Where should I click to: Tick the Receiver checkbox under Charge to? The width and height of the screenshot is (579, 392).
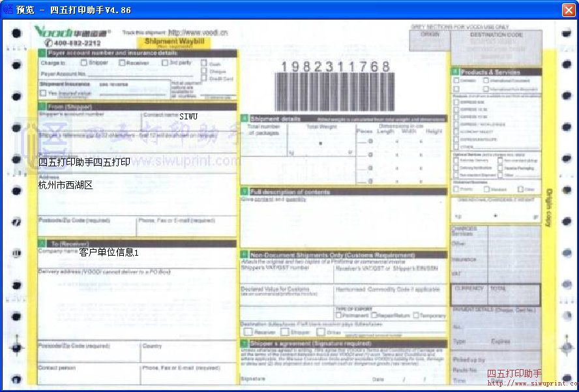(122, 63)
